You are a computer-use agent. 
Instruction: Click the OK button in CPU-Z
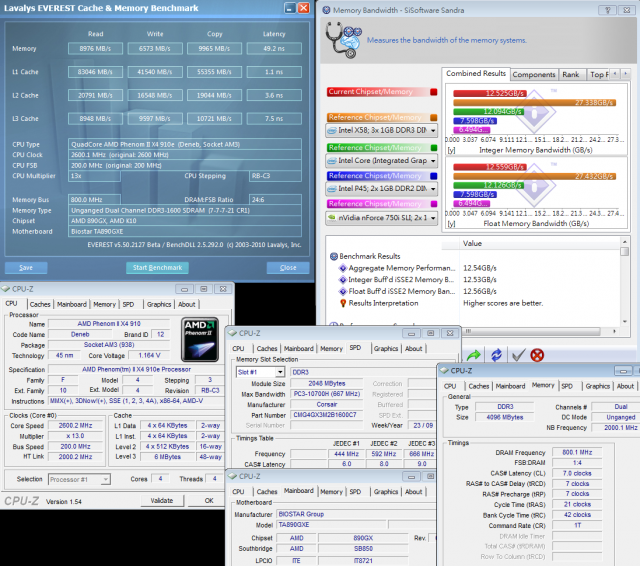tap(209, 500)
